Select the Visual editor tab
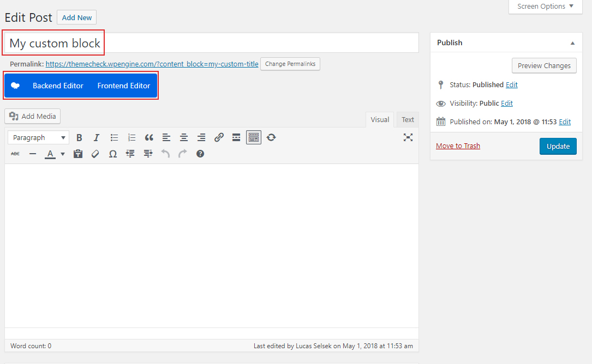 click(380, 120)
